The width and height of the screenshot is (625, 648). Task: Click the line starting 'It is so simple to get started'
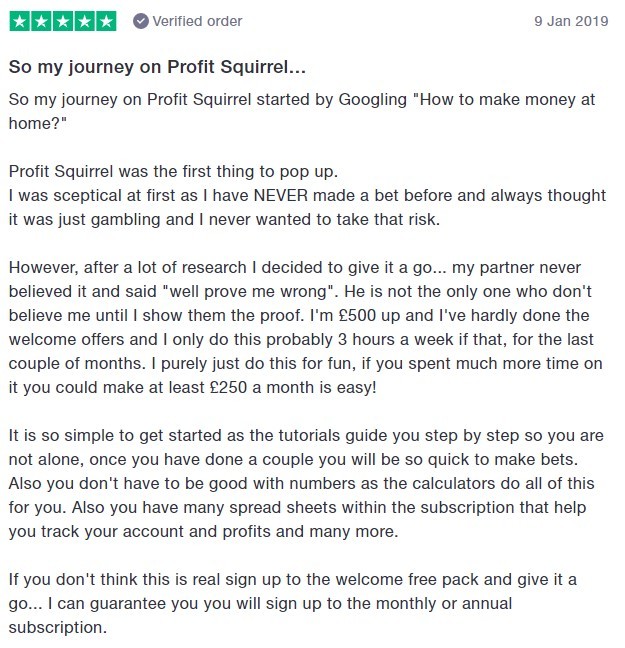tap(306, 435)
